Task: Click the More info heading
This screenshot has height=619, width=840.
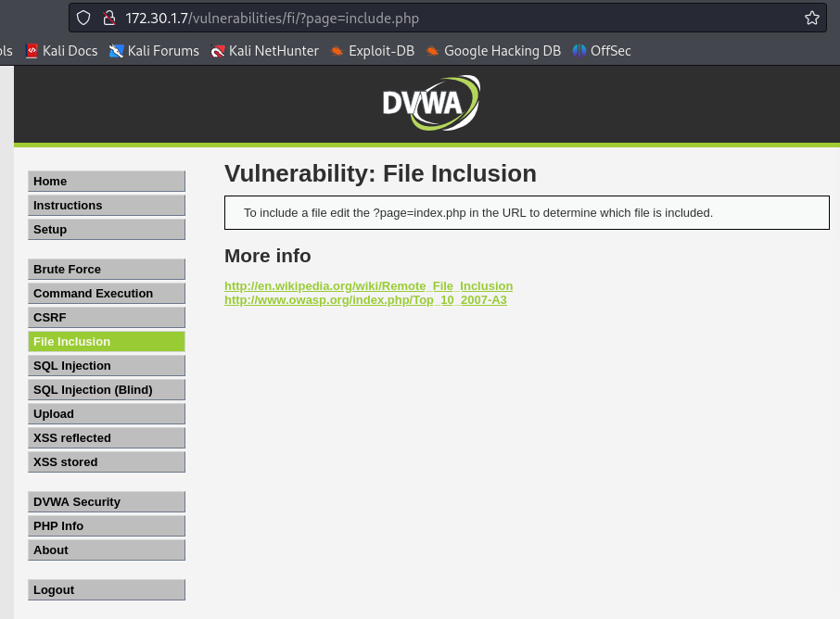Action: (x=267, y=256)
